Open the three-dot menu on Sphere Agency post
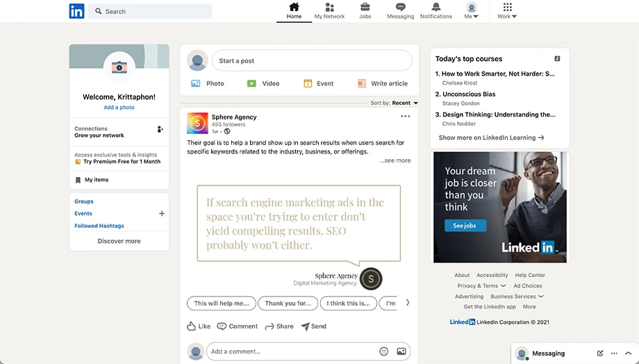Screen dimensions: 639x364 pyautogui.click(x=405, y=116)
